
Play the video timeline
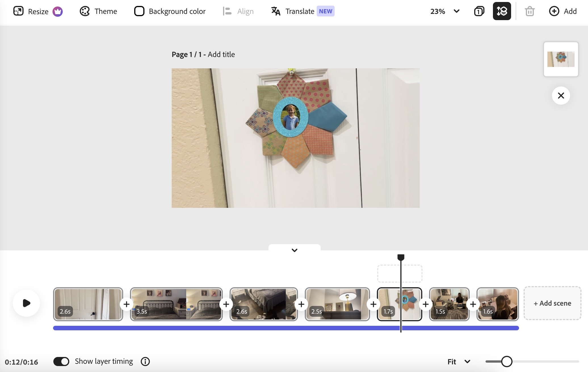tap(26, 303)
